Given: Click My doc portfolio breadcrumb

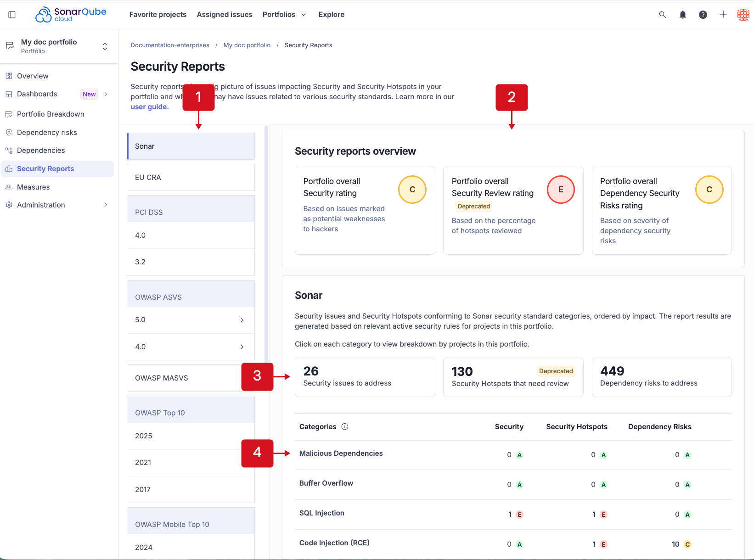Looking at the screenshot, I should tap(247, 45).
